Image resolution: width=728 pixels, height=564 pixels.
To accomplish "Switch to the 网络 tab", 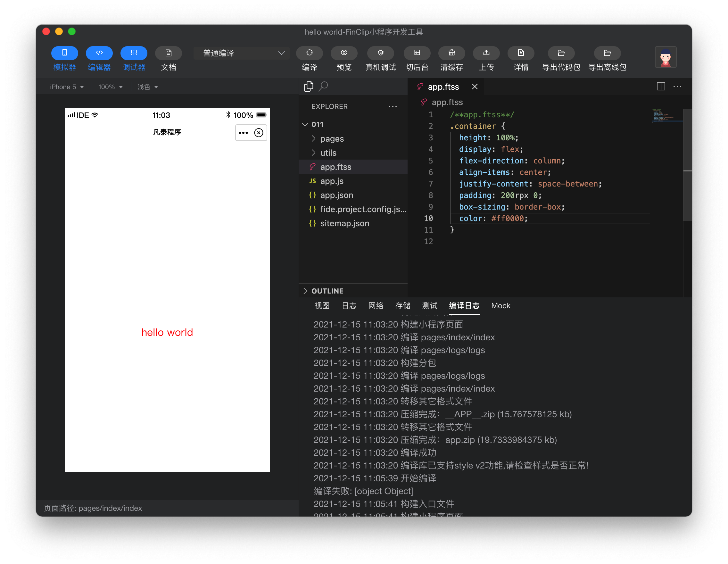I will coord(376,306).
